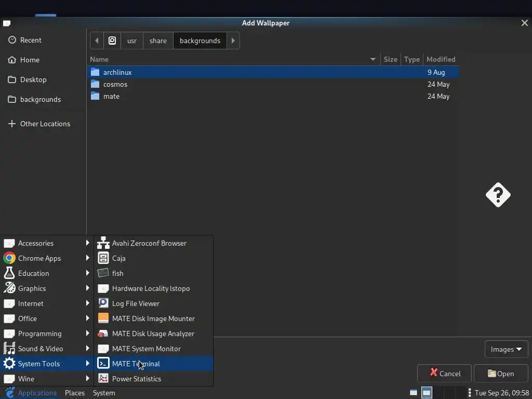Click backgrounds path bar segment

[x=200, y=41]
